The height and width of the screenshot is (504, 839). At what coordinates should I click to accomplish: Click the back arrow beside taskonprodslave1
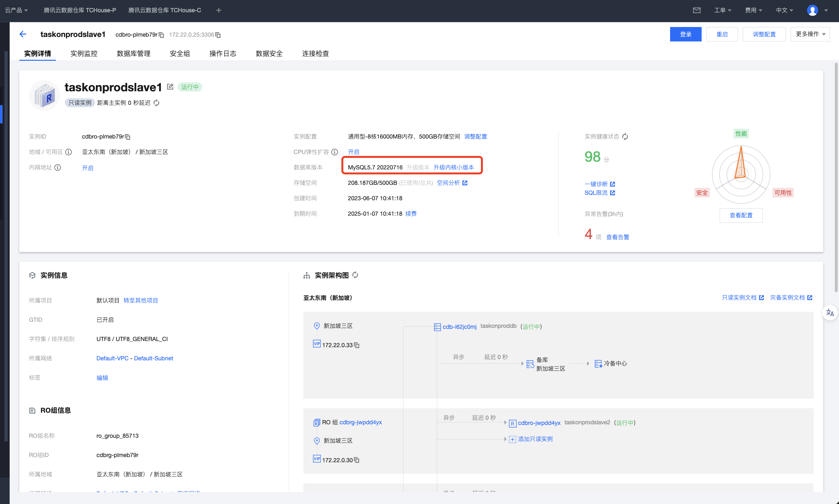coord(23,34)
